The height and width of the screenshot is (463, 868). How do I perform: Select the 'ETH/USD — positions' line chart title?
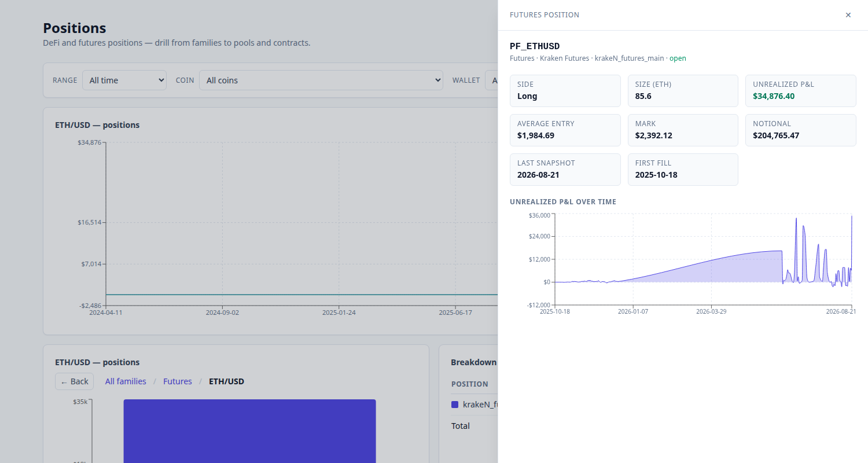97,125
